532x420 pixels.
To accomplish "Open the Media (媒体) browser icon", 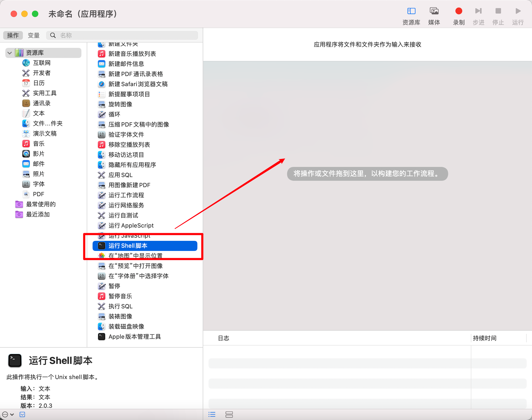I will click(434, 11).
